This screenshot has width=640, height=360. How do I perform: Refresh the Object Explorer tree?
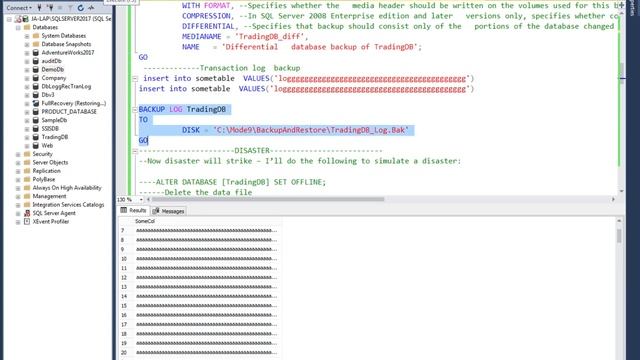[80, 8]
